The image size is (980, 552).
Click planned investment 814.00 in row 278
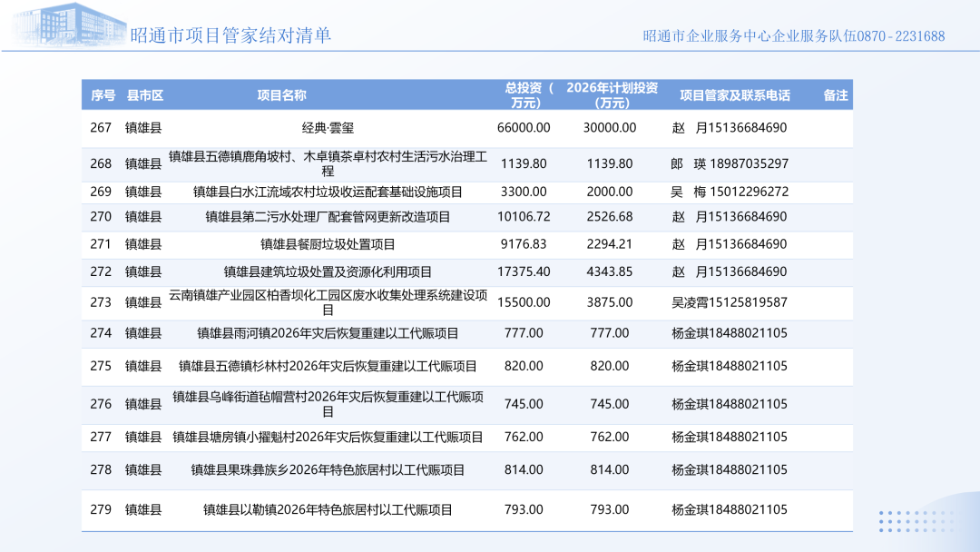(610, 470)
